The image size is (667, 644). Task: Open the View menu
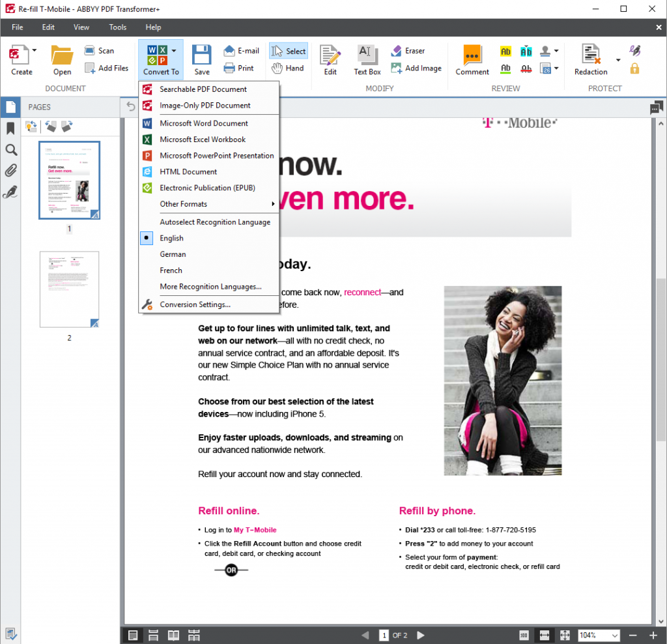81,27
